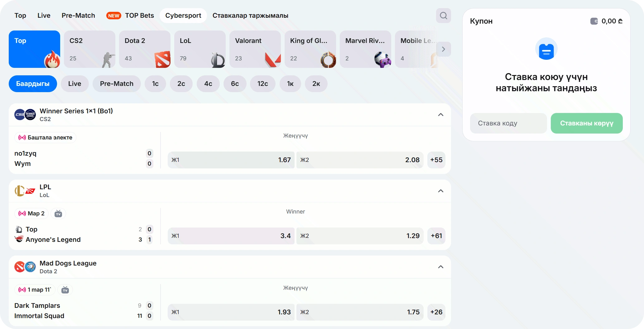Image resolution: width=644 pixels, height=329 pixels.
Task: Bet Ж1 at 1.67 on no1zyq
Action: tap(231, 160)
